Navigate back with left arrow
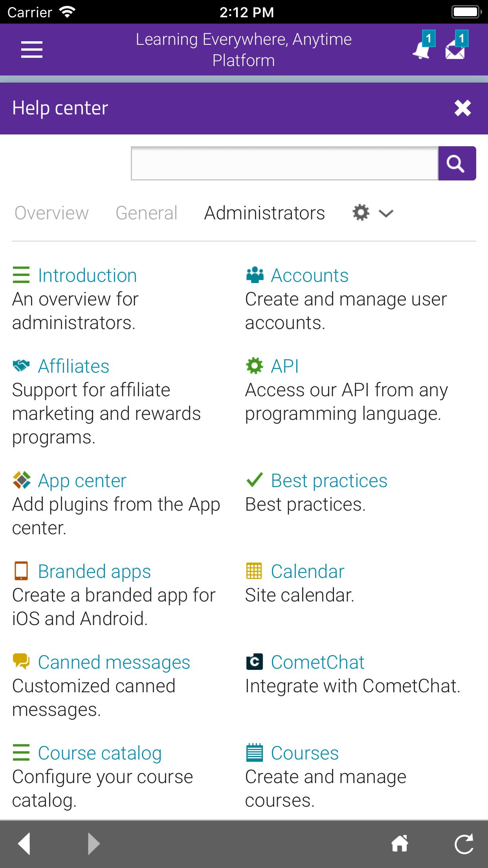The image size is (488, 868). (x=24, y=843)
